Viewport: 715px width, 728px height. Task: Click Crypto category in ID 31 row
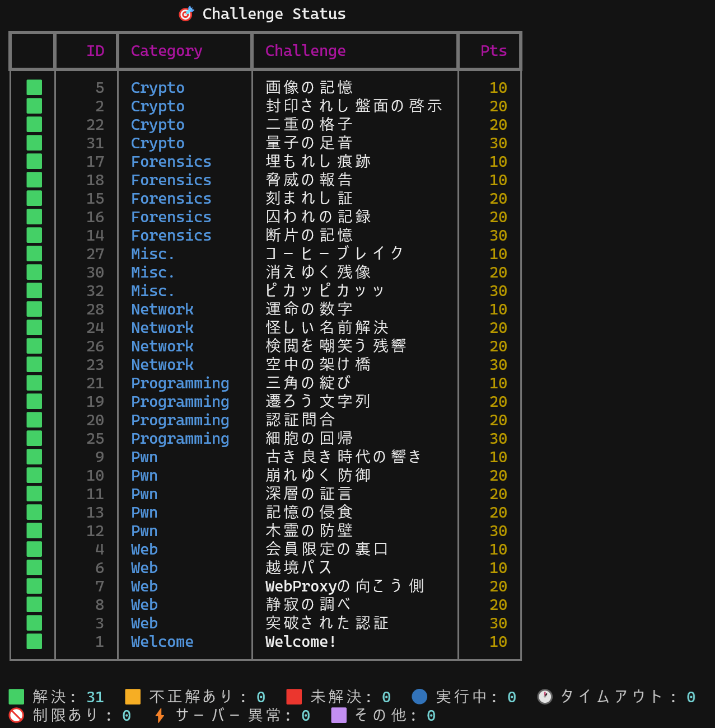click(158, 143)
